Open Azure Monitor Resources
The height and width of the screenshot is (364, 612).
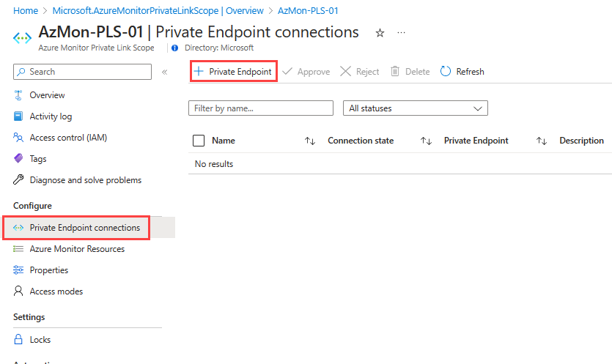click(x=77, y=249)
